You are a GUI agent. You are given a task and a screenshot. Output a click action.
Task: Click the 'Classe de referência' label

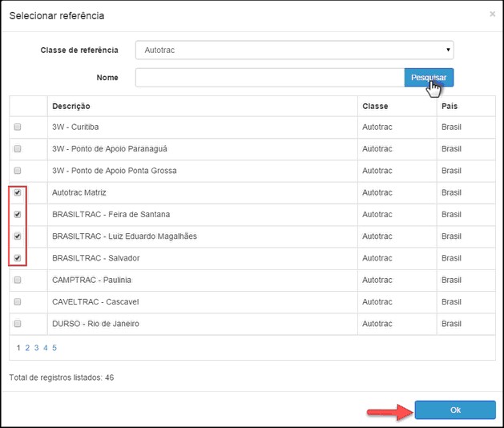coord(79,50)
